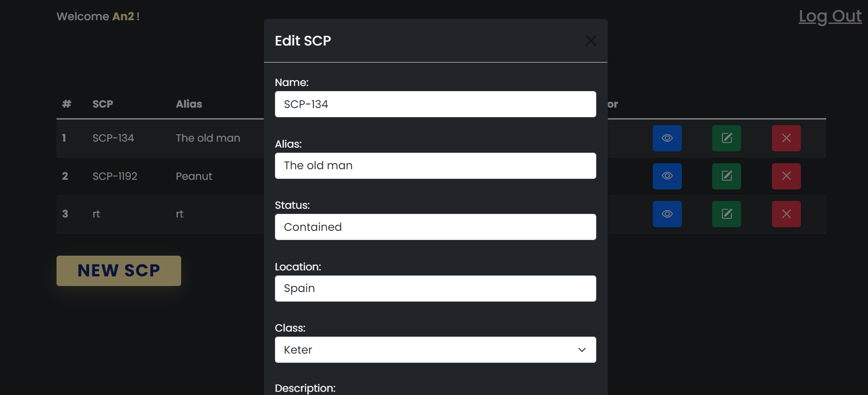Edit SCP-134 with the green pencil icon
Screen dimensions: 868x395
[x=726, y=138]
